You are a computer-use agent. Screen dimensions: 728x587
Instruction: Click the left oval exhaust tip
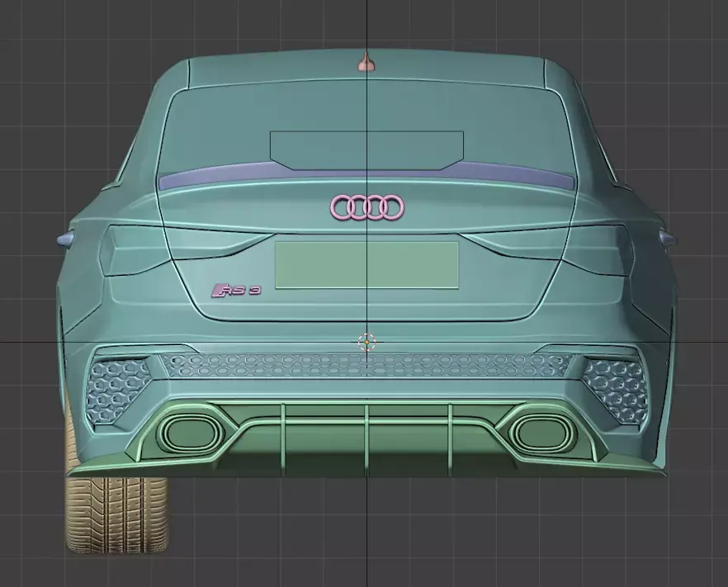(191, 433)
